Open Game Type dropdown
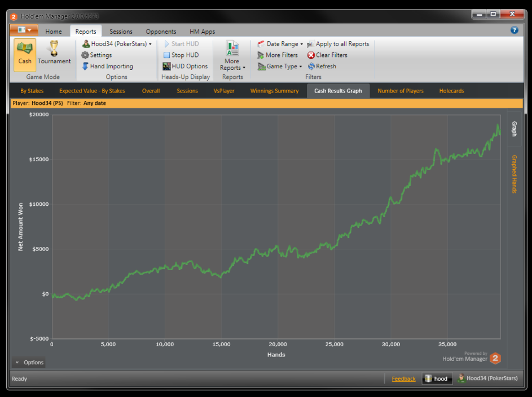Viewport: 532px width, 397px height. point(280,66)
